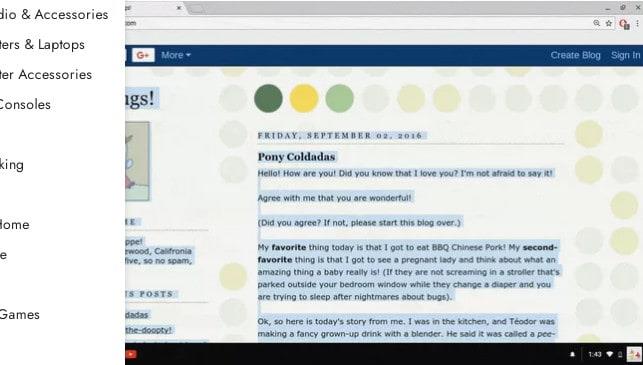The image size is (643, 365).
Task: Open the Audio & Accessories category
Action: [54, 14]
